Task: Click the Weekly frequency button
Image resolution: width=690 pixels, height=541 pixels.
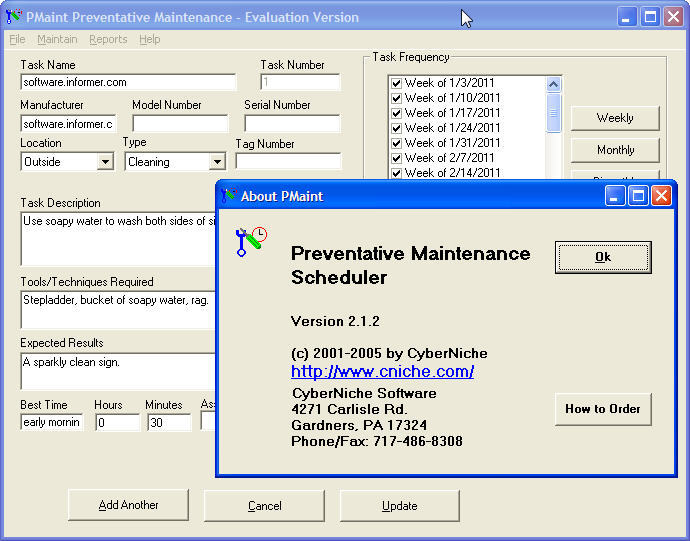Action: click(615, 118)
